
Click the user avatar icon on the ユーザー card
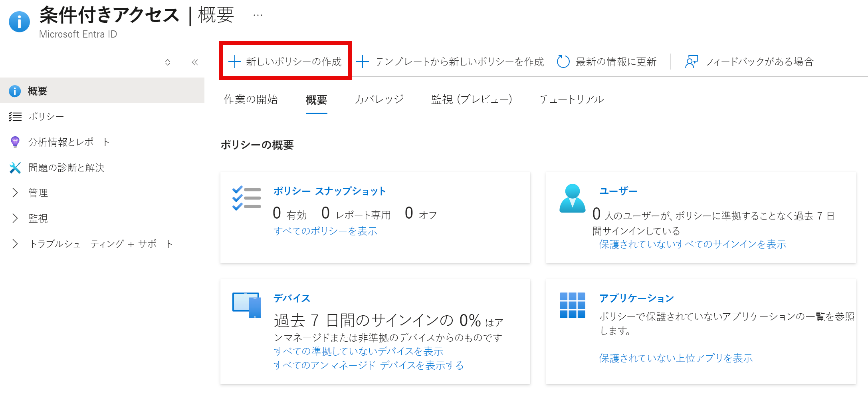pyautogui.click(x=572, y=198)
